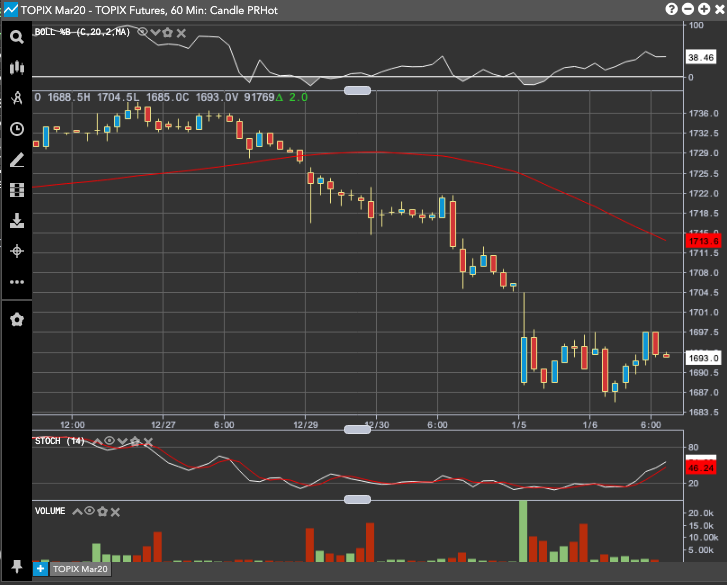Open VOLUME study settings gear
The width and height of the screenshot is (727, 585).
pos(102,512)
